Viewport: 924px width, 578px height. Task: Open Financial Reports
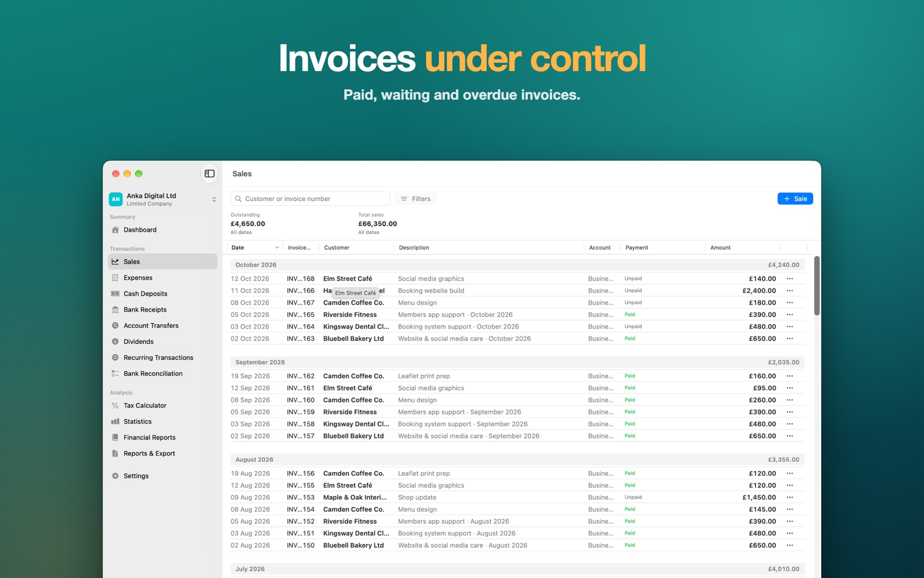click(x=162, y=438)
